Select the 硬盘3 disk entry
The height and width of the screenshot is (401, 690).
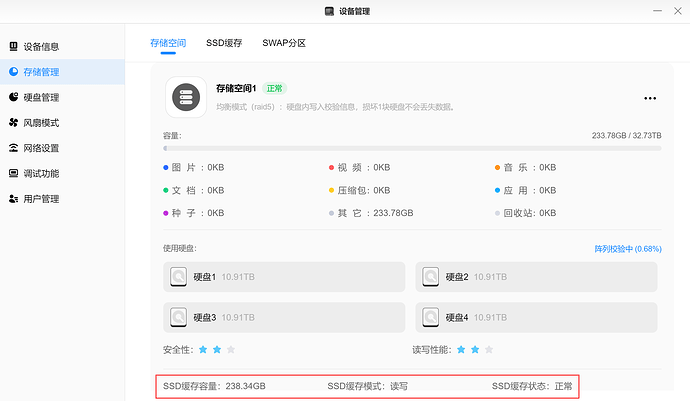tap(284, 317)
